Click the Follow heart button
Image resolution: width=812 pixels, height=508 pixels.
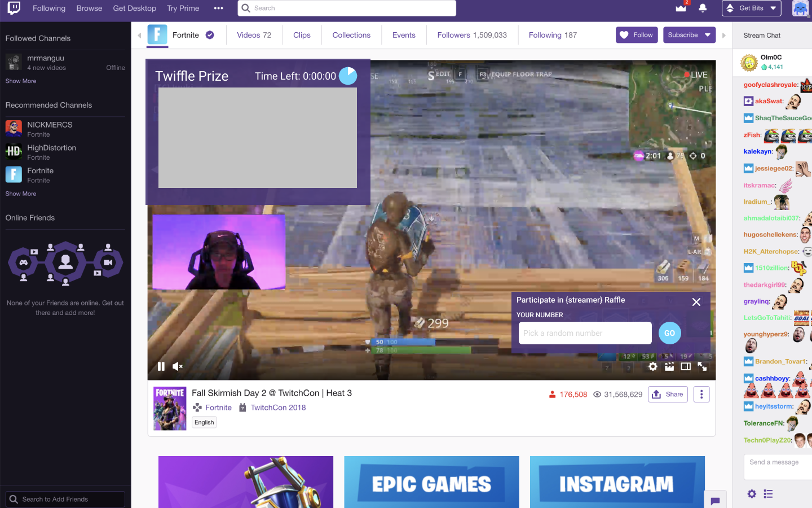637,35
